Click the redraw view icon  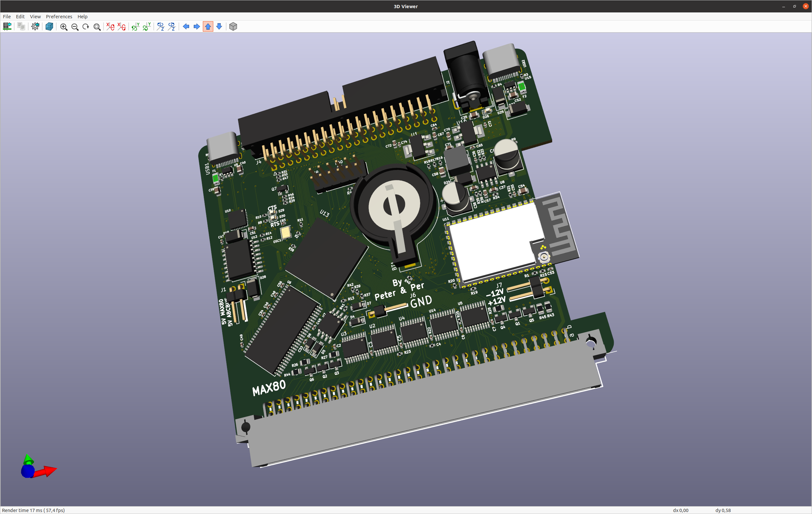tap(86, 27)
